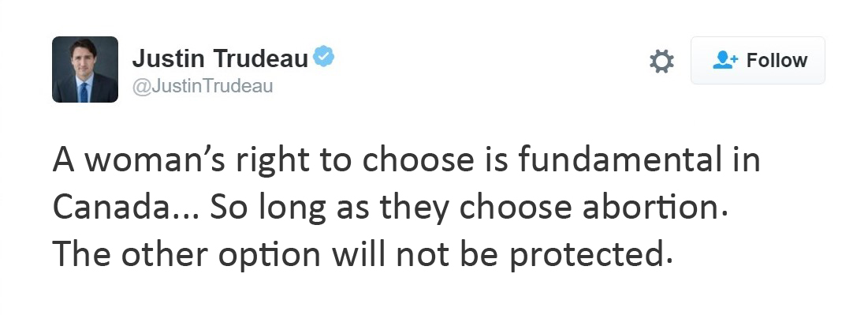Image resolution: width=868 pixels, height=315 pixels.
Task: Click the "Follow" text label
Action: pos(777,60)
